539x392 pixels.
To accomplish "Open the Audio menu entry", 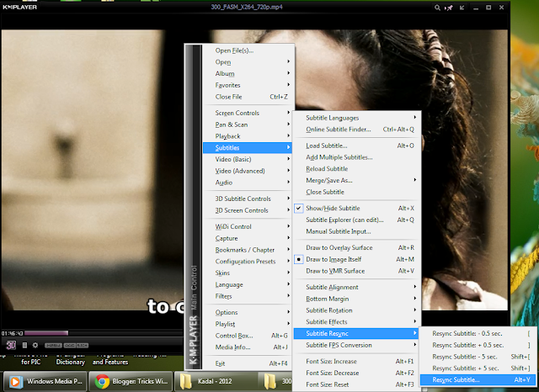I will pyautogui.click(x=248, y=183).
